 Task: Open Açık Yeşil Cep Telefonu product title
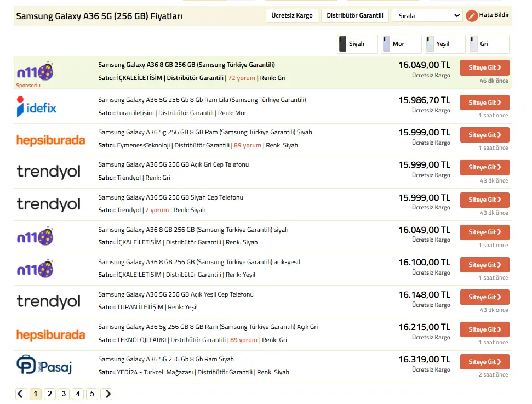tap(176, 295)
